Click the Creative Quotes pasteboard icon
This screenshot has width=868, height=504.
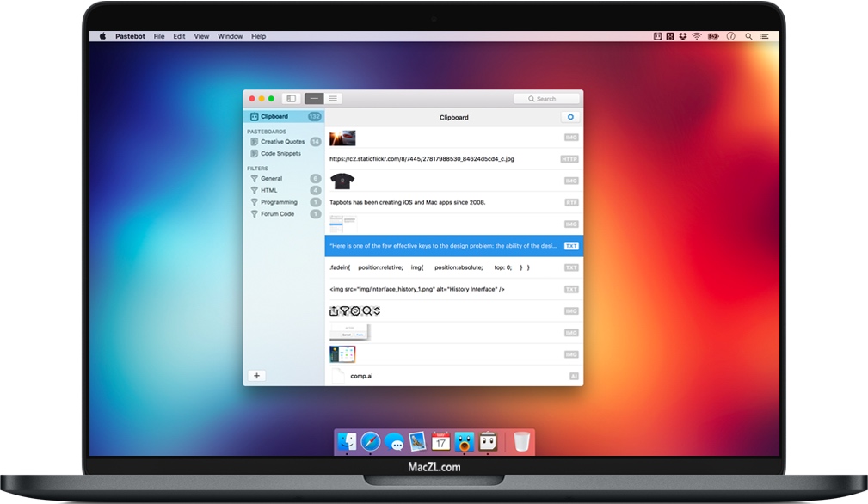click(254, 142)
